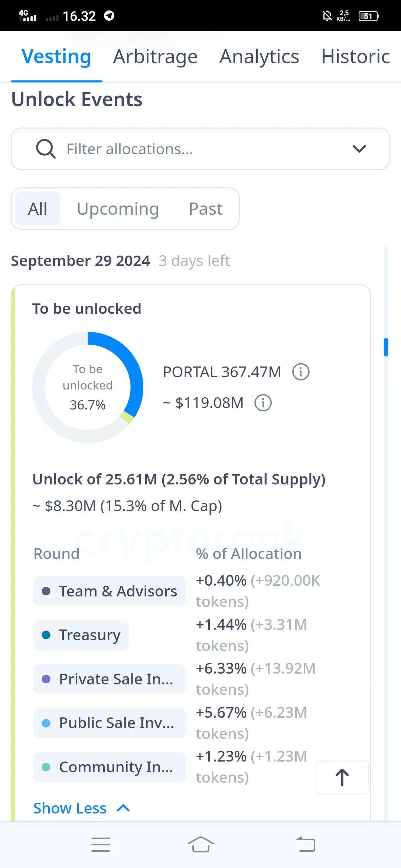Tap the search magnifier icon
This screenshot has width=401, height=868.
(46, 149)
